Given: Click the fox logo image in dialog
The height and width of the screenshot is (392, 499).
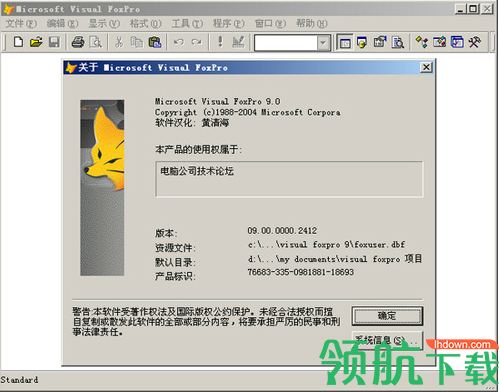Looking at the screenshot, I should [x=102, y=188].
